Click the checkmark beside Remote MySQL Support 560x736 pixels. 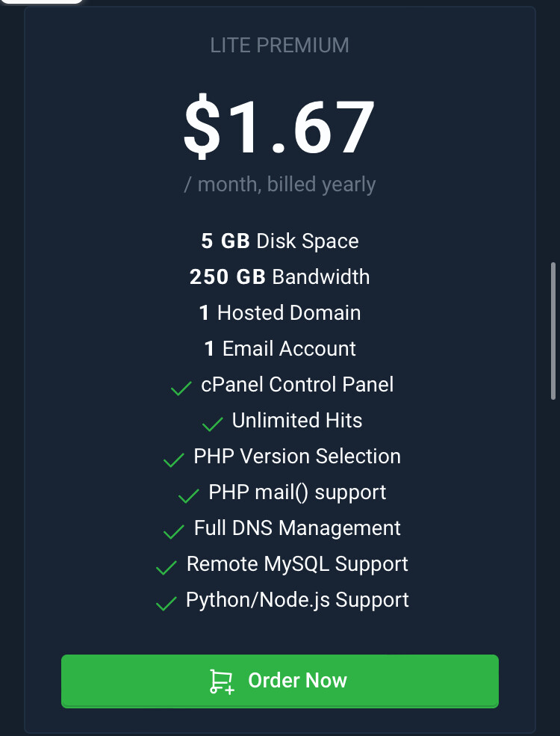tap(166, 567)
